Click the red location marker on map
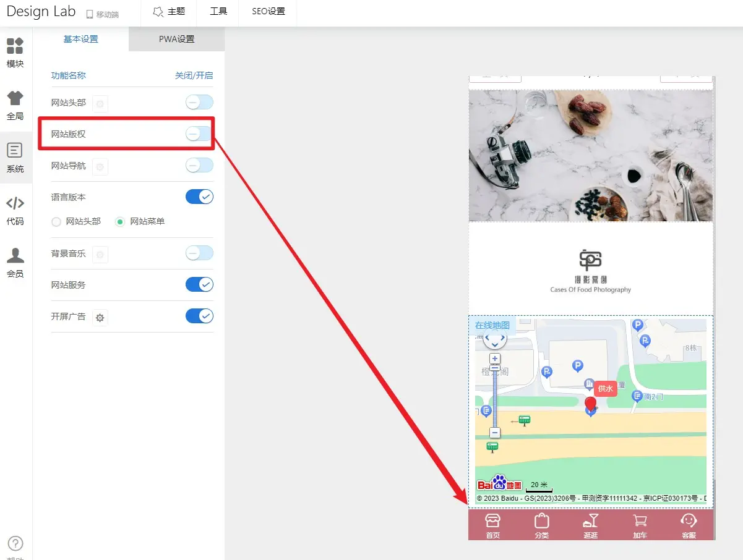The image size is (743, 560). point(591,405)
